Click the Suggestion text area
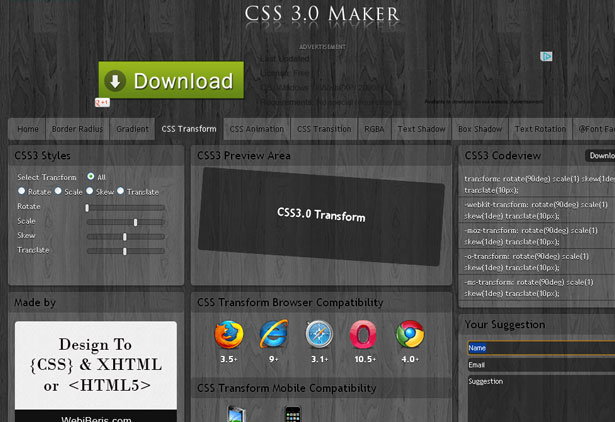615x422 pixels. 541,398
